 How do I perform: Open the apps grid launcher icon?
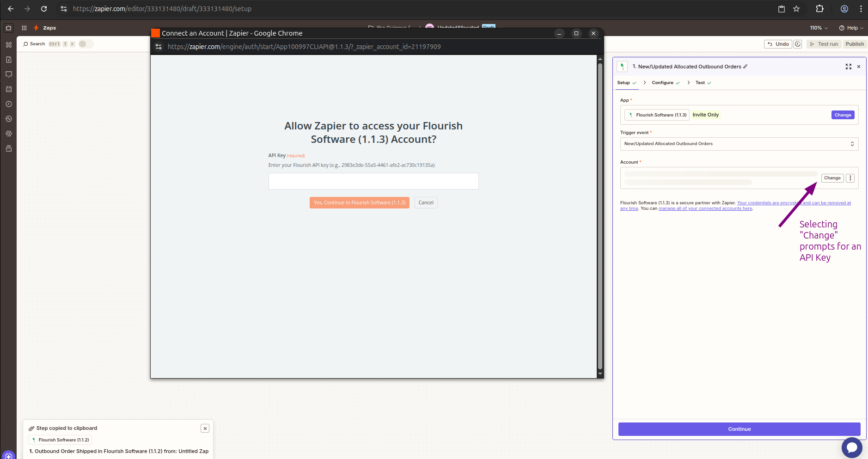24,28
